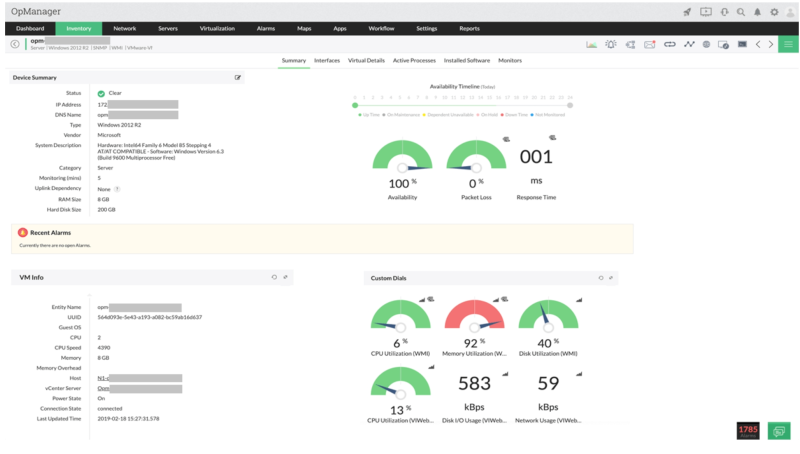Open the Servers menu

pos(168,29)
